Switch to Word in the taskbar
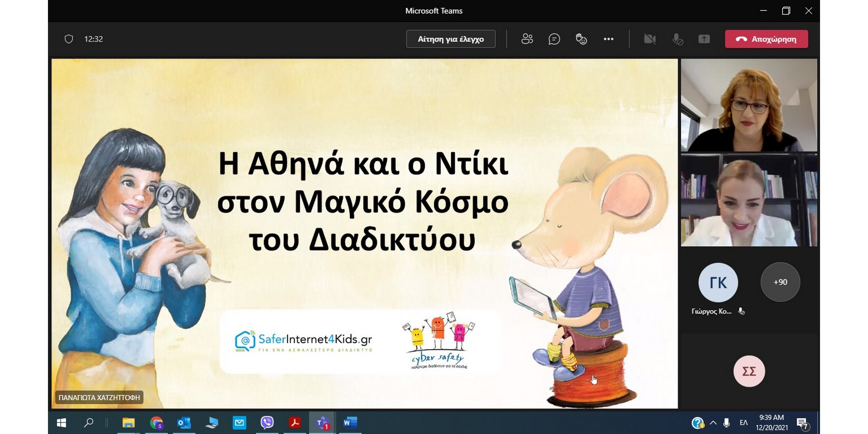 coord(350,423)
